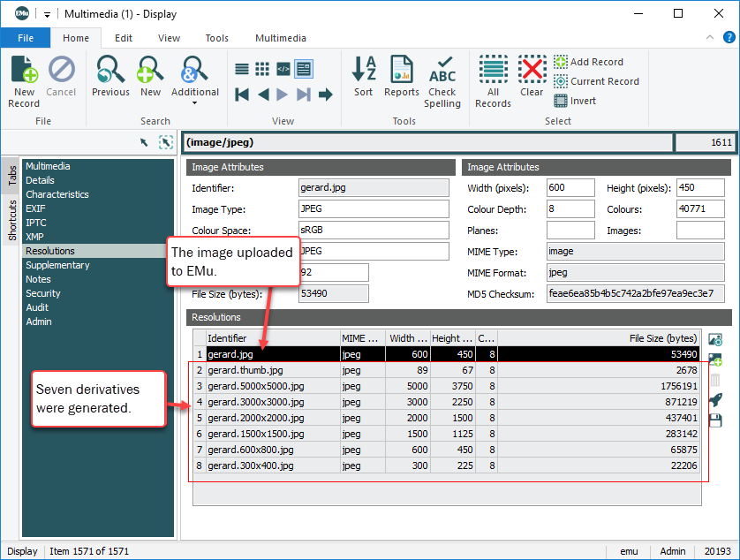Image resolution: width=740 pixels, height=560 pixels.
Task: Add a new resolution image
Action: pos(716,360)
